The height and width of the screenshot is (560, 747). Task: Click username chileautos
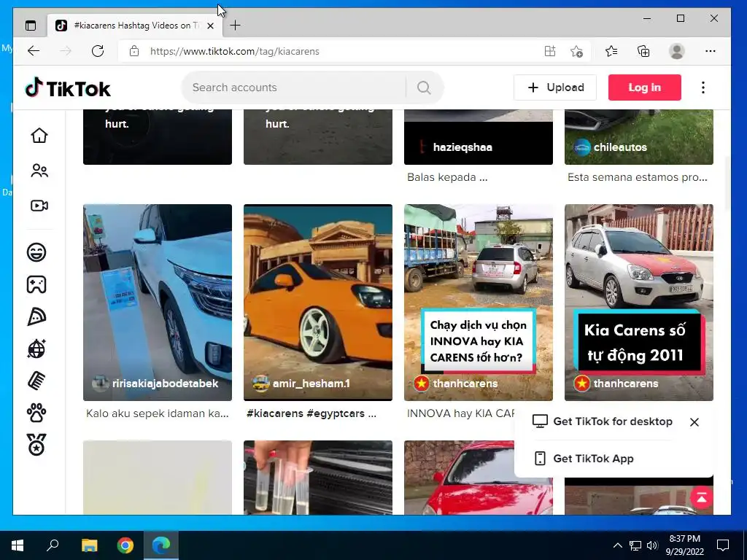coord(620,147)
